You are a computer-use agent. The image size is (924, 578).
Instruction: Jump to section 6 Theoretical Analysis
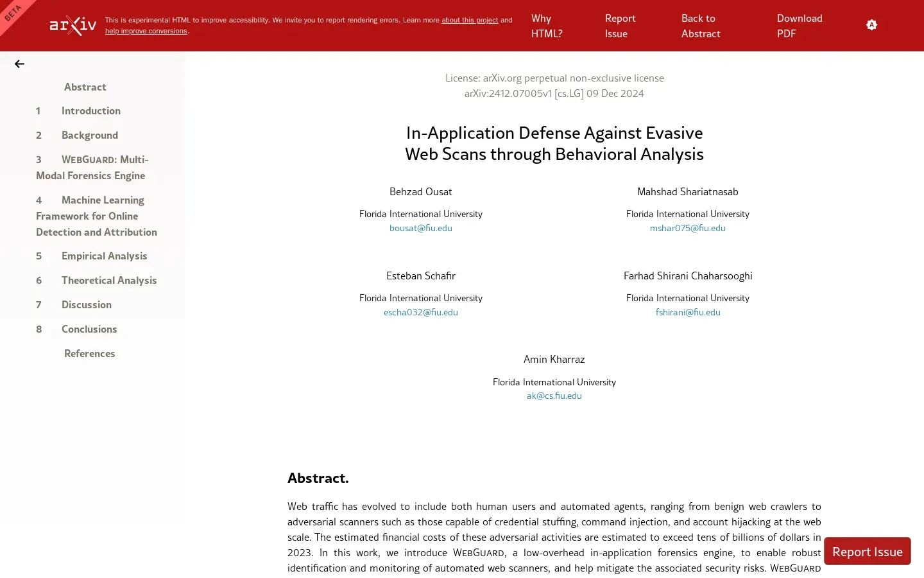click(108, 280)
